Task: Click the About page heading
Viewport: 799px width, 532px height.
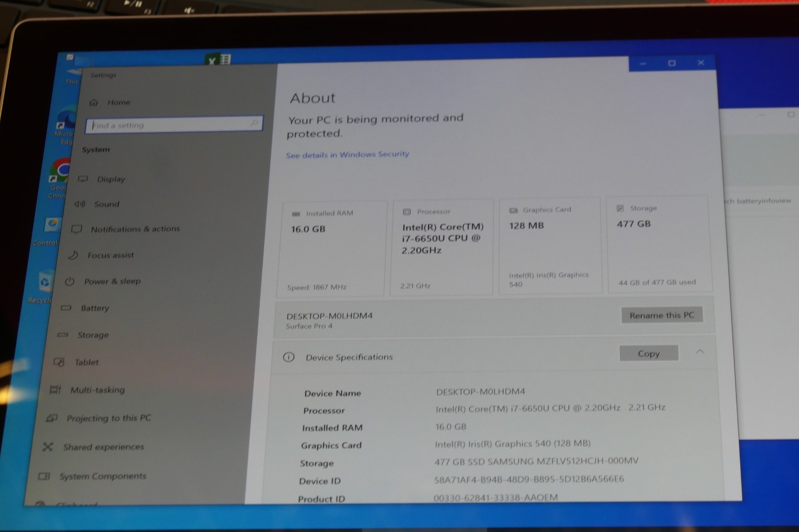Action: click(313, 98)
